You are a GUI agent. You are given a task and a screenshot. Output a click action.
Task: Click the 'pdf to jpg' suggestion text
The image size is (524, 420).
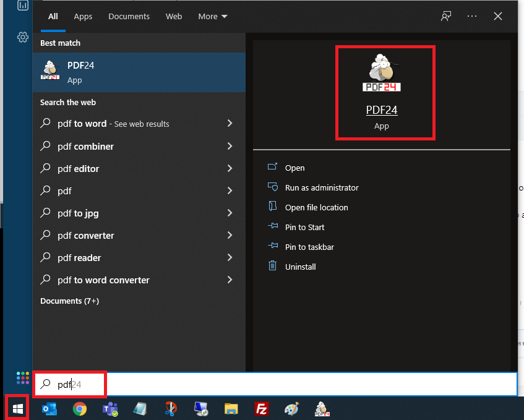click(78, 213)
